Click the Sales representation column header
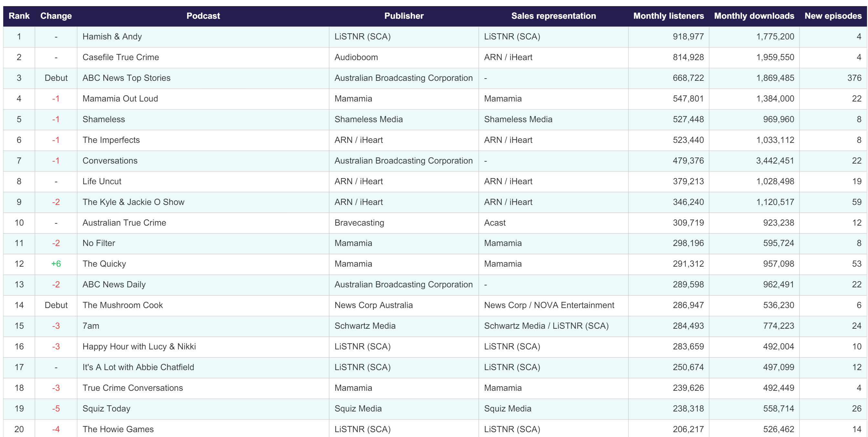Viewport: 868px width, 437px height. pos(553,16)
